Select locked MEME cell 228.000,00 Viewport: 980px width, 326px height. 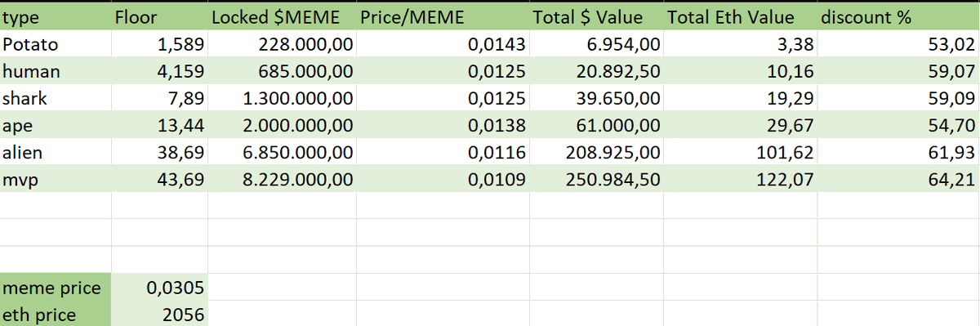(283, 44)
